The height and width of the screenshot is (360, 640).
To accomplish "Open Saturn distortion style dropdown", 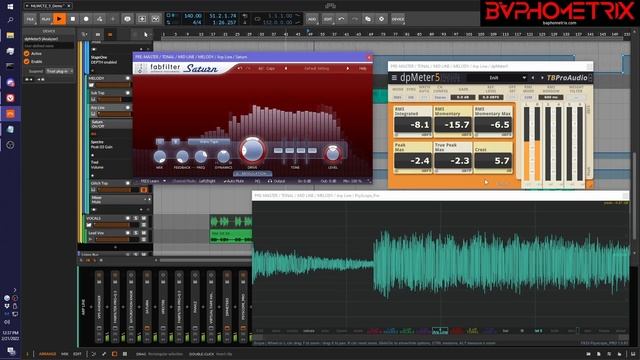I will 209,142.
